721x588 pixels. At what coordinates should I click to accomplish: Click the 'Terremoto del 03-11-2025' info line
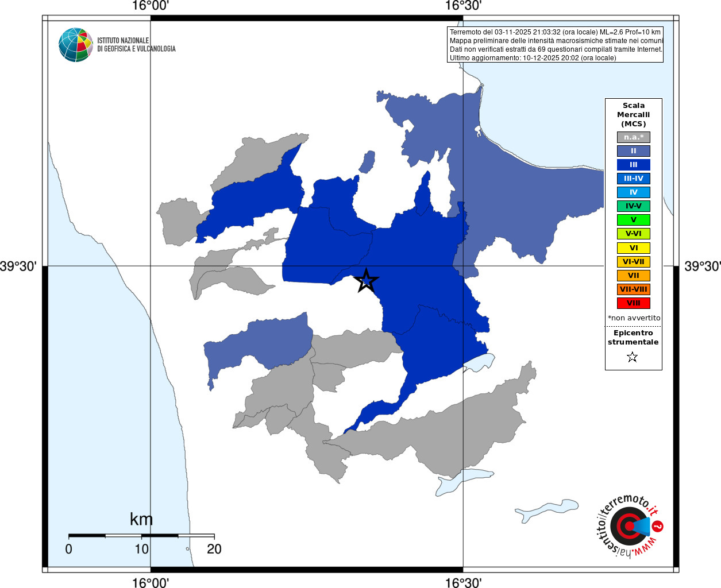(x=555, y=32)
